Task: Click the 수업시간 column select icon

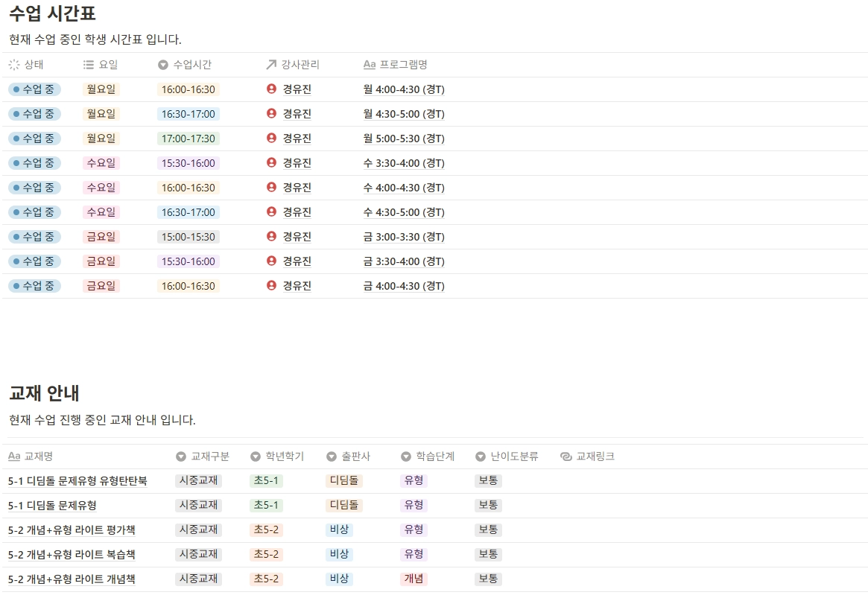Action: tap(162, 65)
